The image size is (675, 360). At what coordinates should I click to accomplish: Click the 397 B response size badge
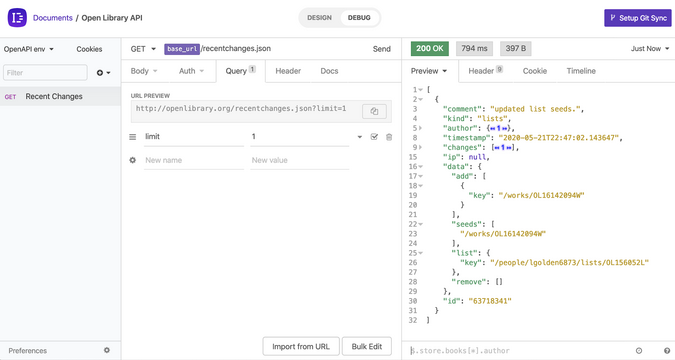click(x=516, y=49)
